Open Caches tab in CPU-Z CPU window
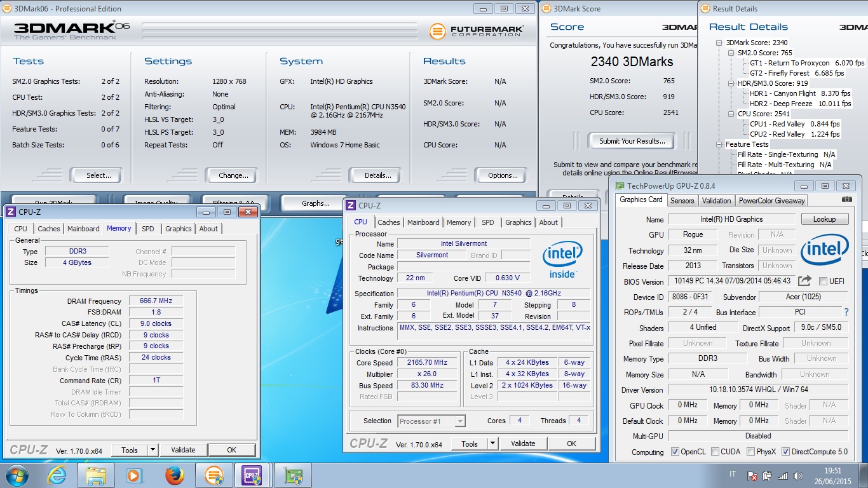 point(389,222)
